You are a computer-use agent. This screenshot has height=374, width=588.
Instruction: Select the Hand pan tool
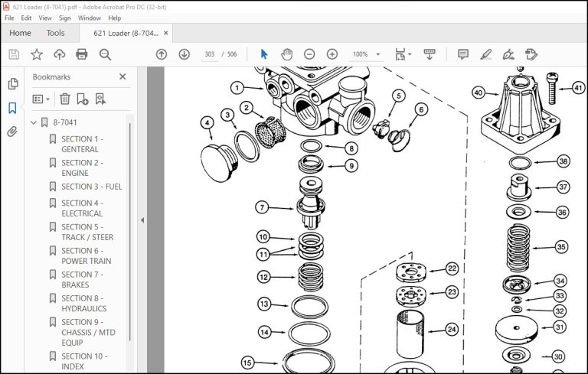tap(287, 54)
